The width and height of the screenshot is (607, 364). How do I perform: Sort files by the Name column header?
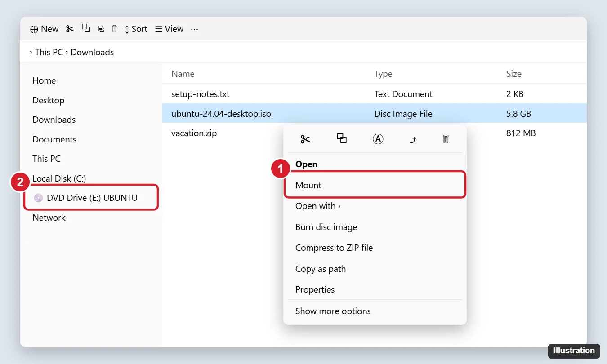[183, 74]
